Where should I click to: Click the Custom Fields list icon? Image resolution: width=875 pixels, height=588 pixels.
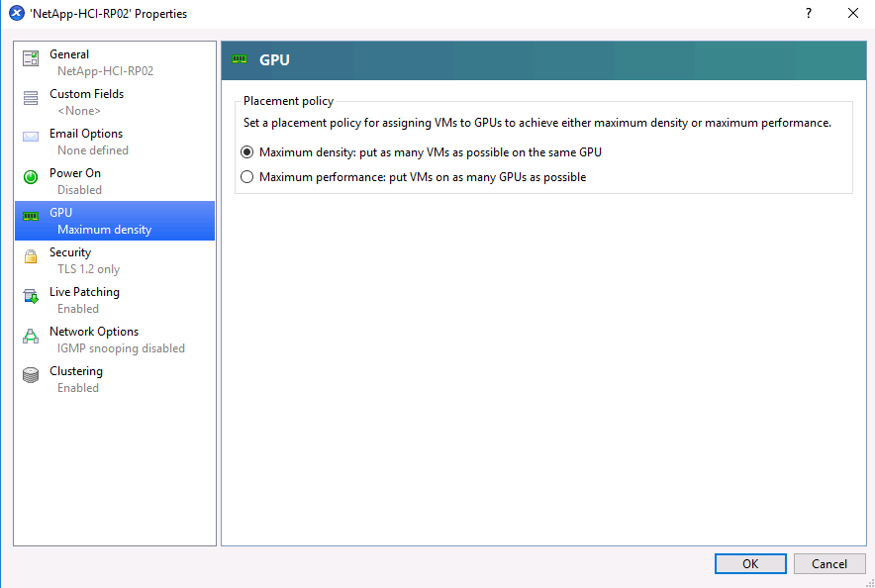point(31,97)
